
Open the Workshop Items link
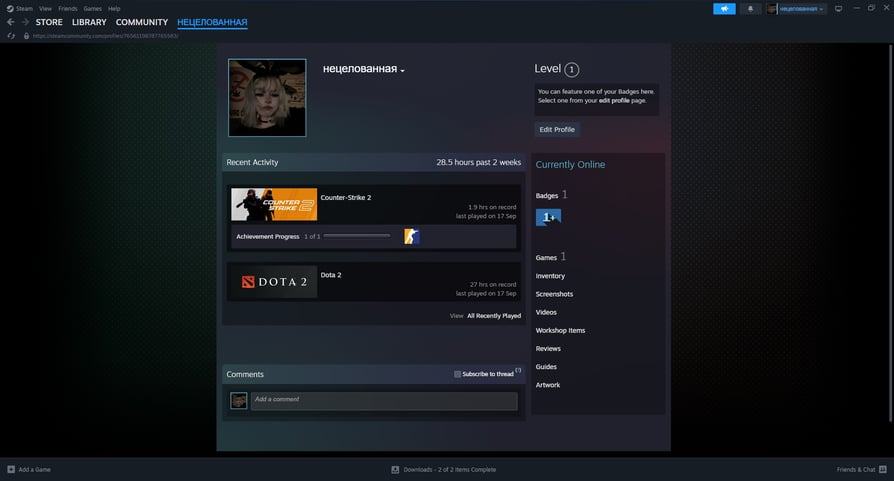[x=560, y=331]
